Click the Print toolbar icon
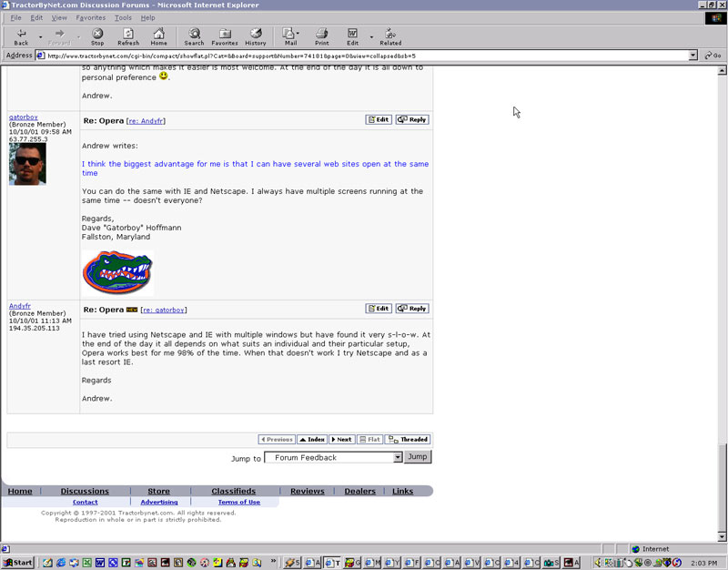The image size is (728, 570). [x=321, y=36]
